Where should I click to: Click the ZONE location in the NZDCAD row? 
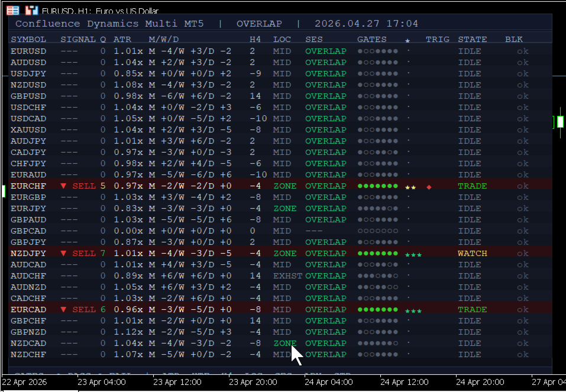285,344
